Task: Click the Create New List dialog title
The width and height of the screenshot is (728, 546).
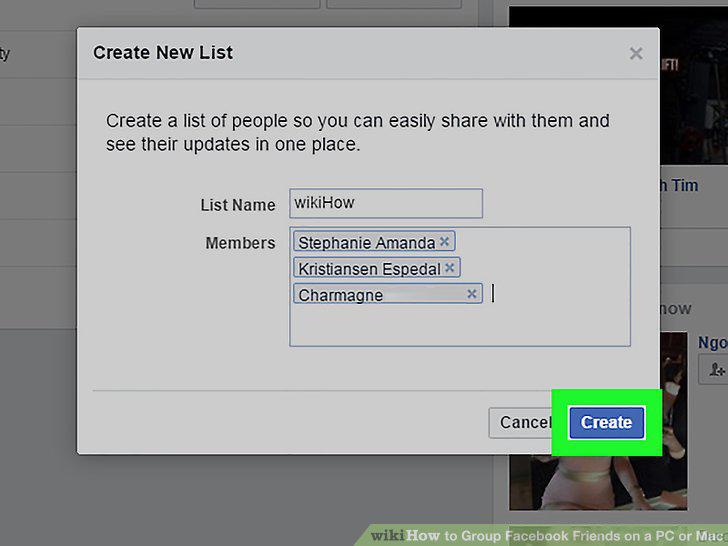Action: tap(163, 52)
